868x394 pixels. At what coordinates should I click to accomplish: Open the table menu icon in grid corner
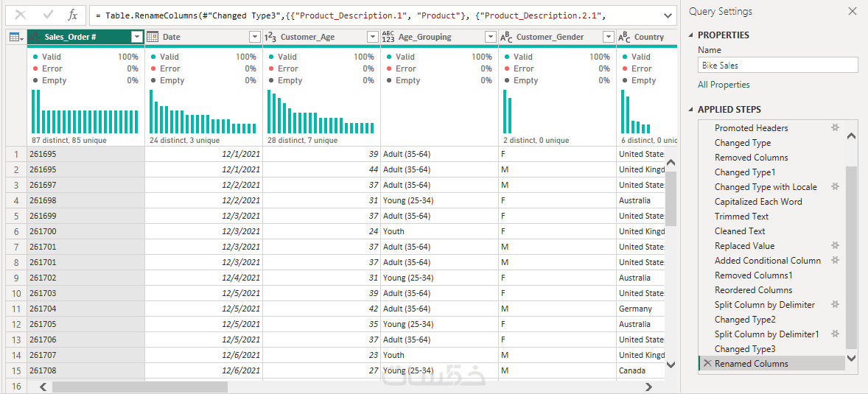coord(15,37)
